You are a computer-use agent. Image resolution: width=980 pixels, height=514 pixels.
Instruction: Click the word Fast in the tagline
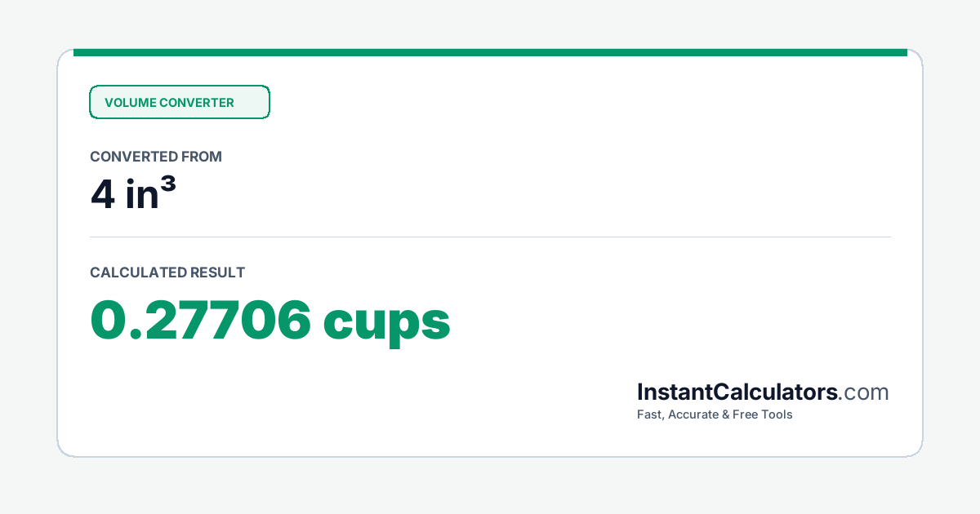(650, 414)
